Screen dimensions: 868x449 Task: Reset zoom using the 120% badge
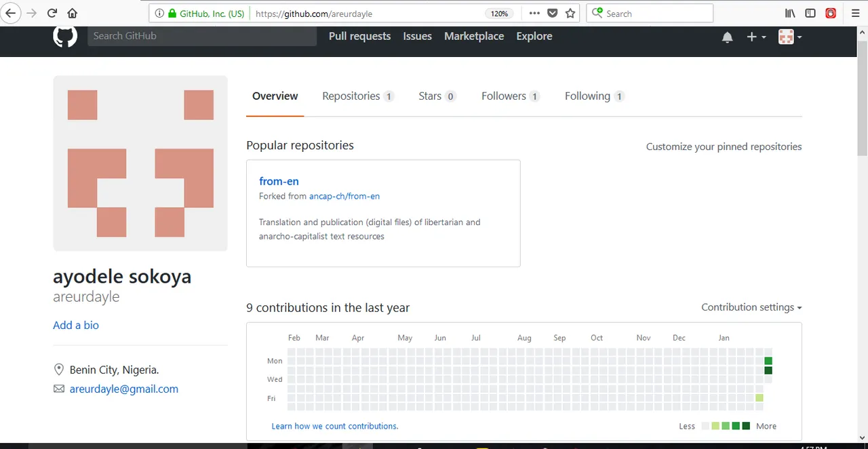tap(499, 14)
